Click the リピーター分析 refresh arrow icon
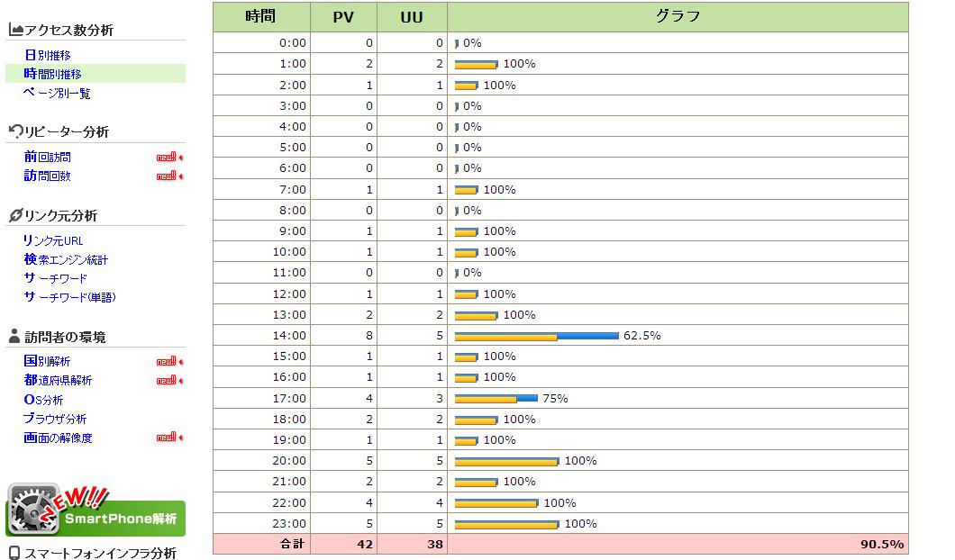Viewport: 955px width, 560px height. (x=15, y=131)
